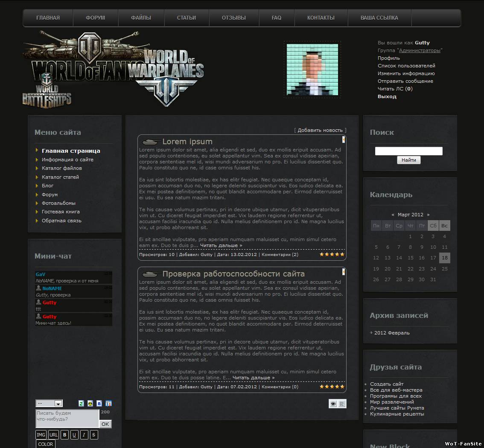Open Изменить информацию link

[406, 73]
